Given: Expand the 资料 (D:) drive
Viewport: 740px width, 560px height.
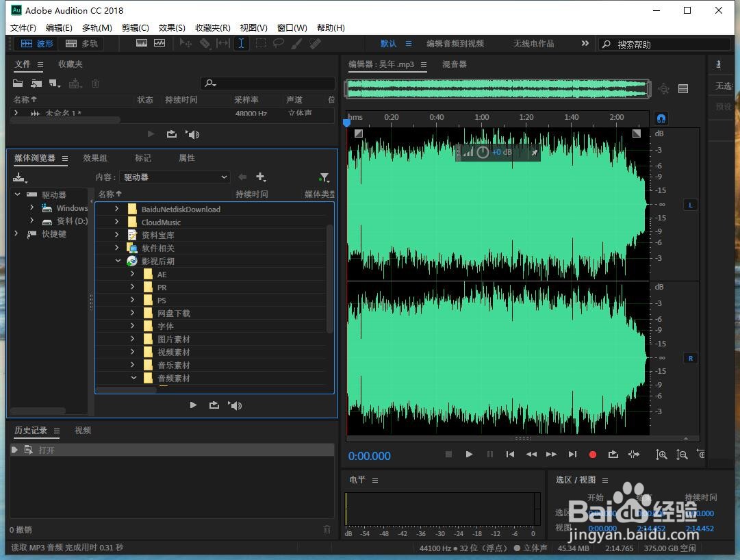Looking at the screenshot, I should [x=31, y=221].
